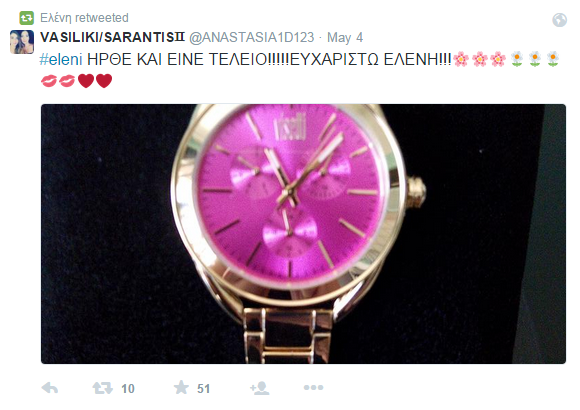The height and width of the screenshot is (410, 580).
Task: Click the kiss lips emojis
Action: click(58, 81)
